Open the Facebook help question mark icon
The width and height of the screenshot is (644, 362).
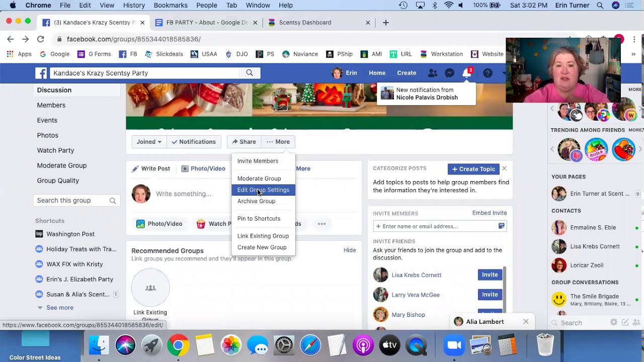(488, 73)
